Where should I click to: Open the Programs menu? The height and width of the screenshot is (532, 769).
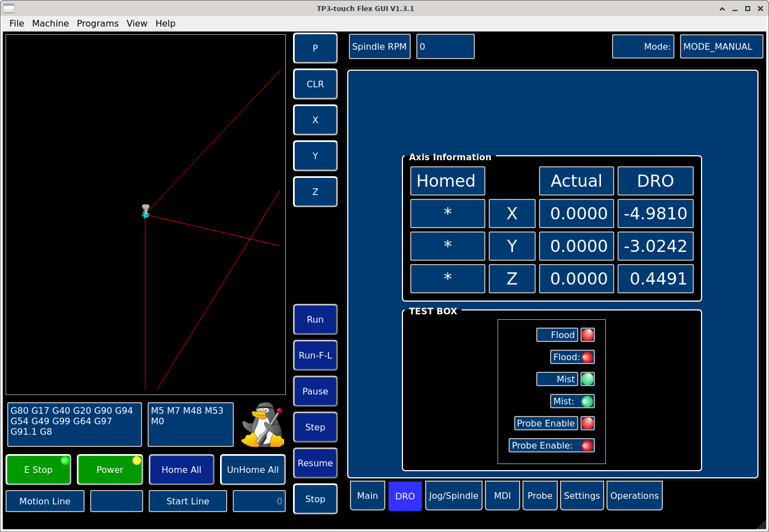97,23
